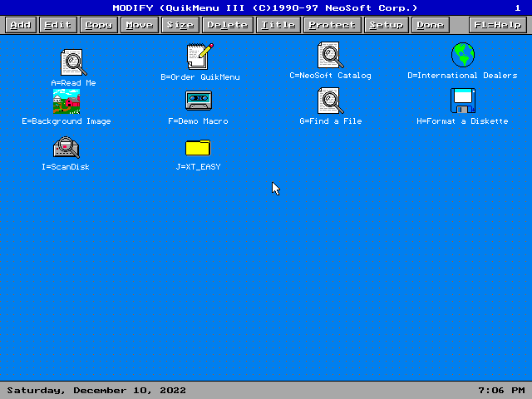Click the D=International Dealers label
The width and height of the screenshot is (532, 399).
pos(462,76)
